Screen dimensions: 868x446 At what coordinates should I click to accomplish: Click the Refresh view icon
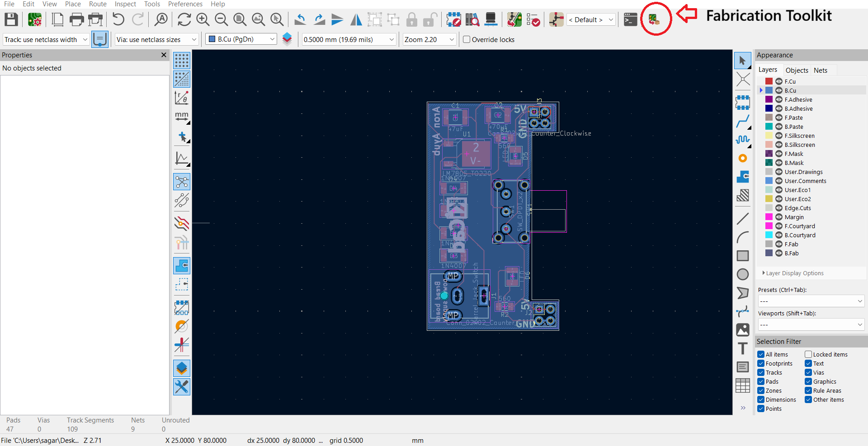pyautogui.click(x=184, y=19)
